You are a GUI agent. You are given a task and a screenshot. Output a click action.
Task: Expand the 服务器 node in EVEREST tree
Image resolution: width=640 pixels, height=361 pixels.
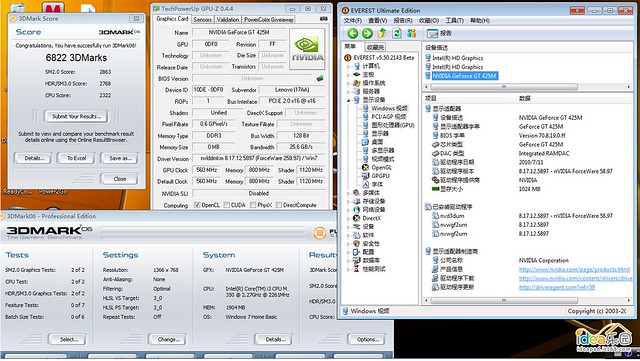point(348,91)
